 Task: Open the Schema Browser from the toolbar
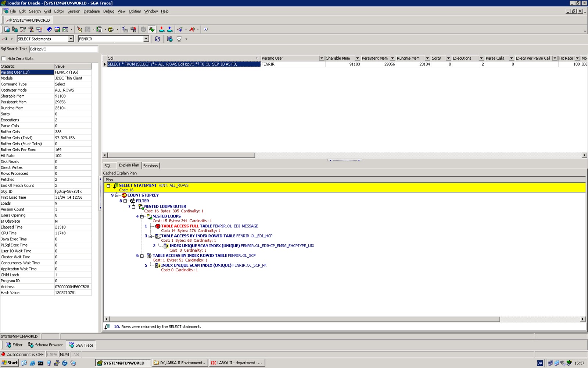(15, 30)
